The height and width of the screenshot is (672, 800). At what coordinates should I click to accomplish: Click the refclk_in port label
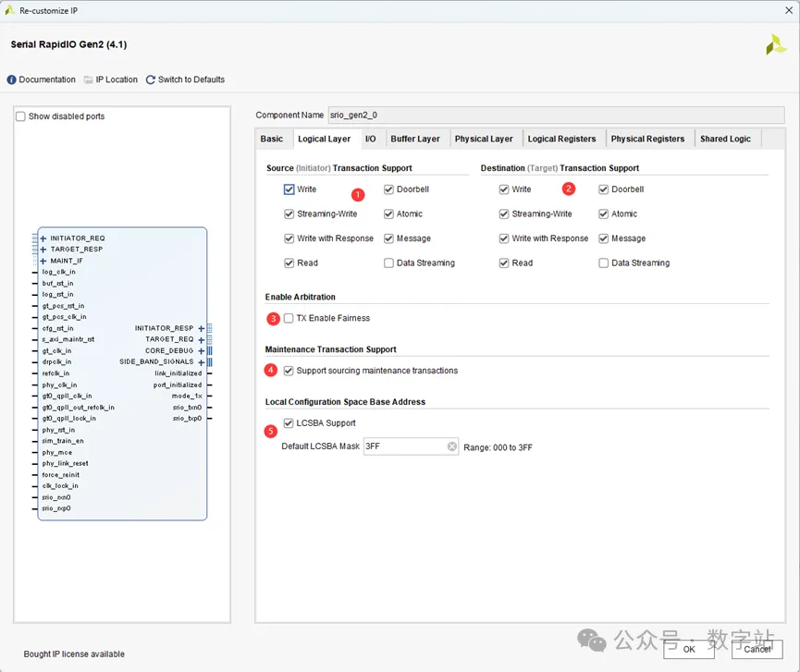[x=55, y=373]
